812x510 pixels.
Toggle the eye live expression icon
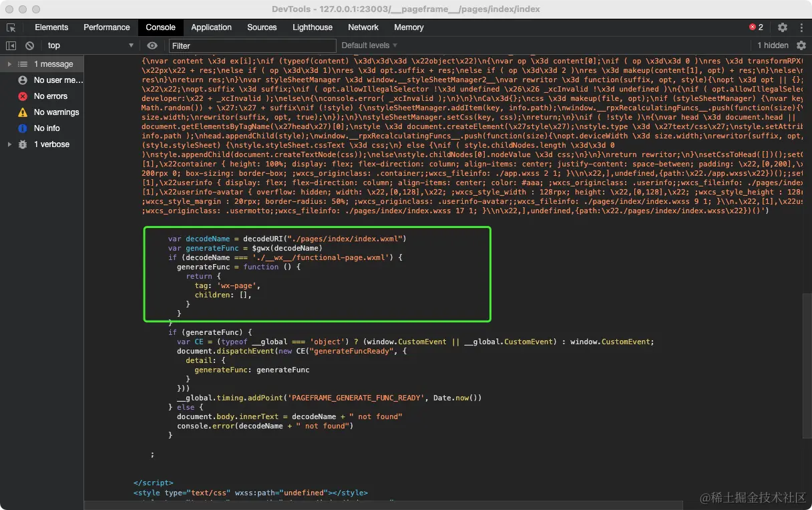[x=152, y=45]
